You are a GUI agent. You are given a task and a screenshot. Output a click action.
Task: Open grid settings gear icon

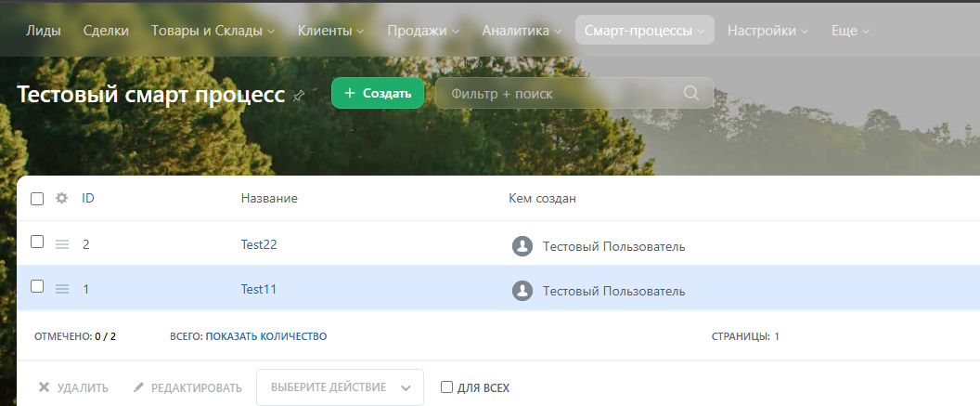[x=61, y=198]
